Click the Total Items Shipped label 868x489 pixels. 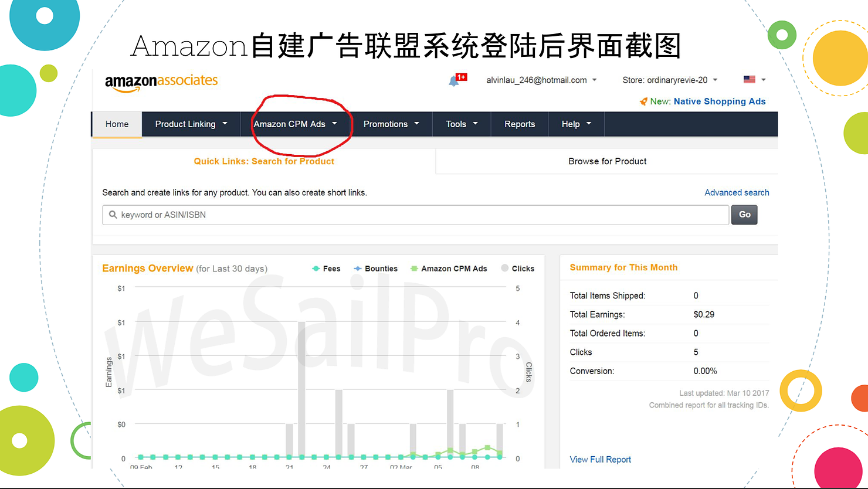pyautogui.click(x=608, y=296)
